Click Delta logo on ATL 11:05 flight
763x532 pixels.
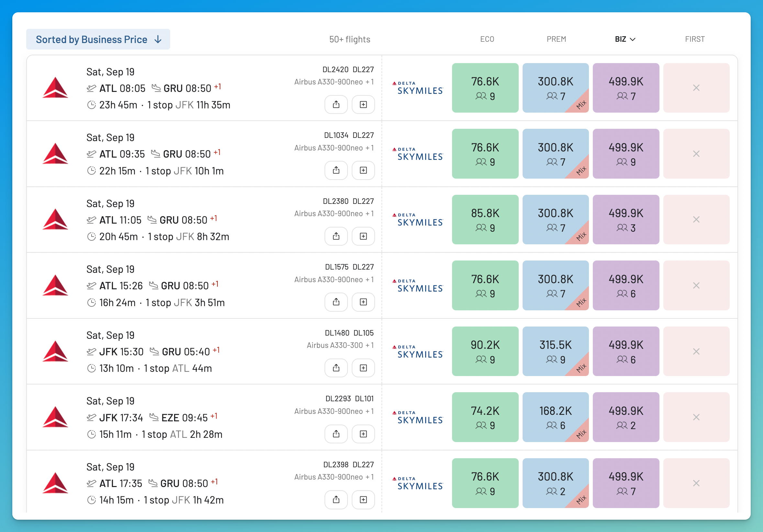(x=55, y=219)
